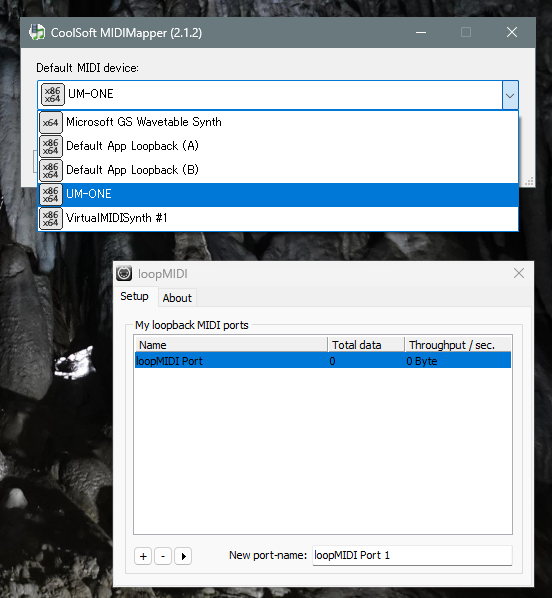This screenshot has height=598, width=552.
Task: Click the 0 Byte throughput value
Action: [422, 361]
